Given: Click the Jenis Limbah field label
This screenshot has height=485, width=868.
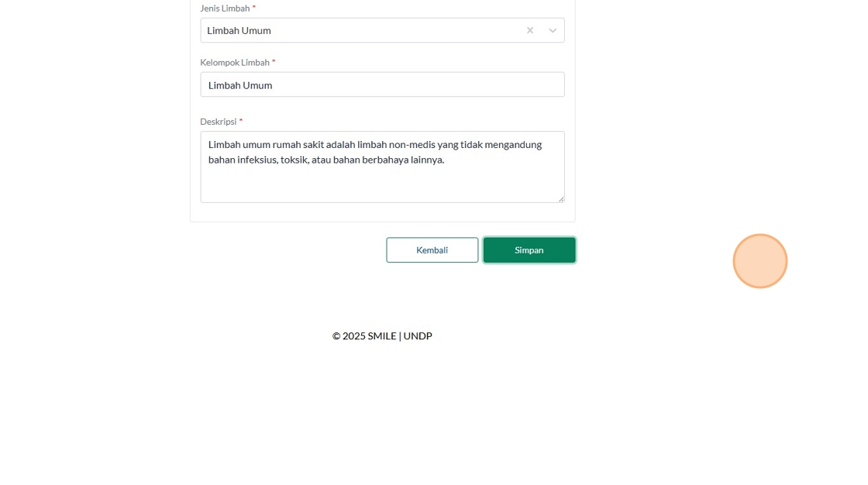Looking at the screenshot, I should click(225, 9).
